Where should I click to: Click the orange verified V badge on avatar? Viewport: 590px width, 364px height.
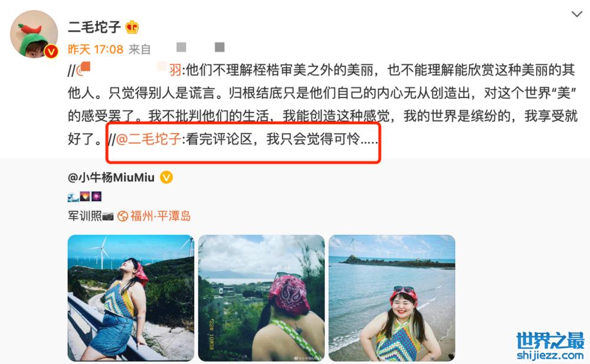pyautogui.click(x=51, y=51)
